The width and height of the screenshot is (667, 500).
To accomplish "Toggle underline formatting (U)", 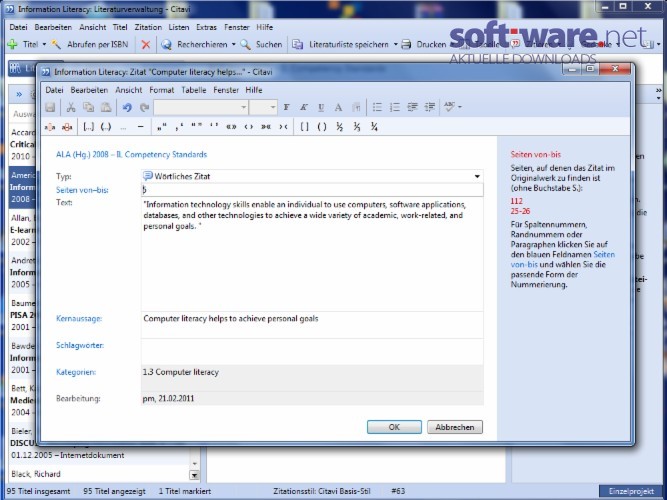I will [x=321, y=107].
